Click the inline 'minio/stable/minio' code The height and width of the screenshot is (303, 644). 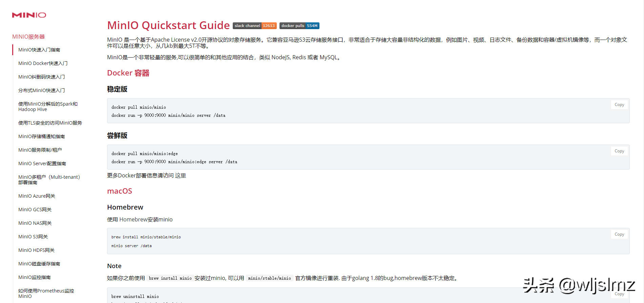(x=270, y=278)
